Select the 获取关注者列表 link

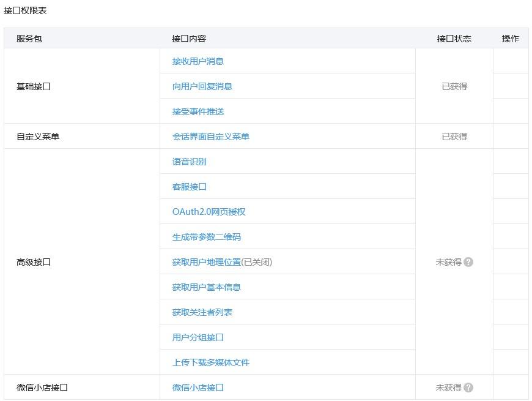202,312
